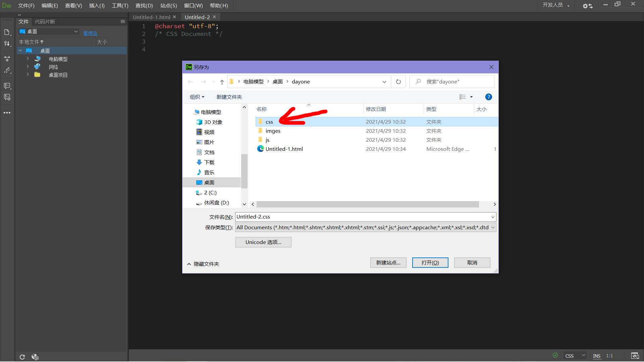Open the more tools ellipsis in sidebar
Screen dimensions: 644x362
pyautogui.click(x=7, y=113)
